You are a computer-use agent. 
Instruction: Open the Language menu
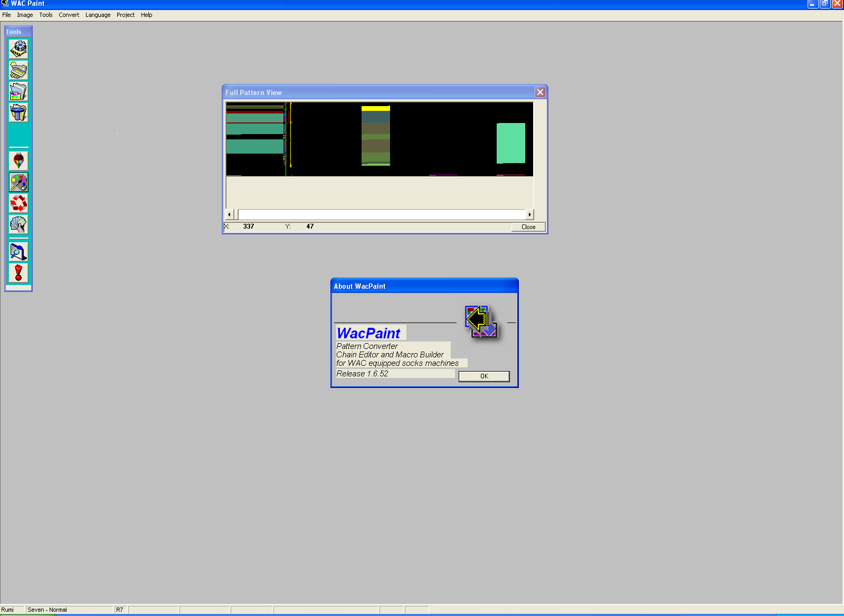pyautogui.click(x=98, y=15)
